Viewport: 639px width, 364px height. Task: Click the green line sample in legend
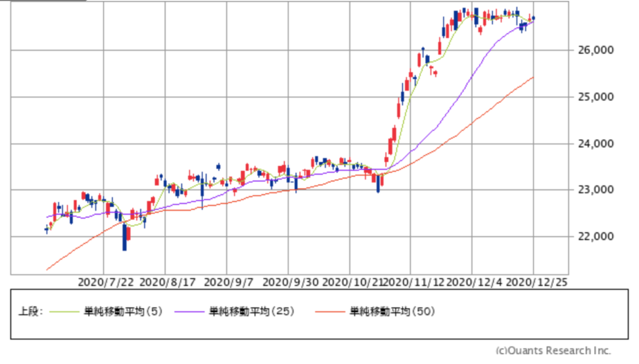64,312
